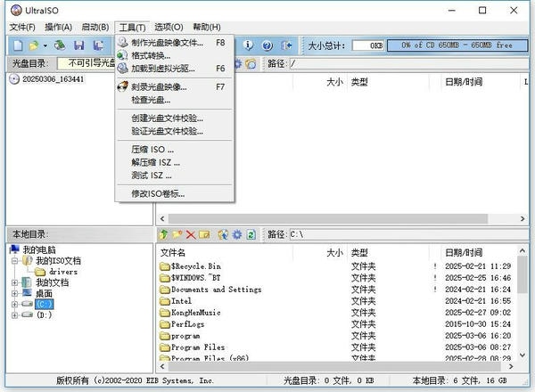This screenshot has width=535, height=392.
Task: Open the 启动(B) menu
Action: 95,27
